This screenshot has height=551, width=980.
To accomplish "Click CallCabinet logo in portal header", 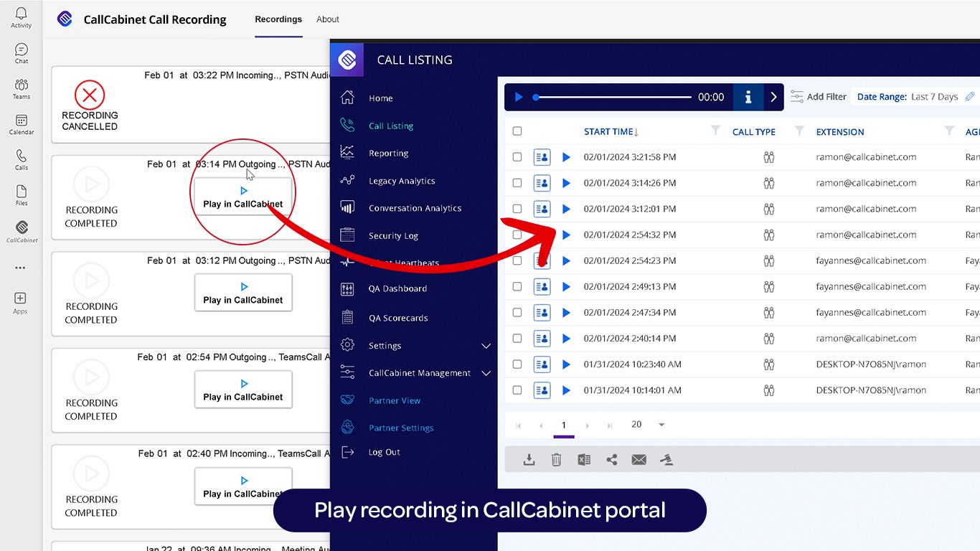I will (348, 60).
